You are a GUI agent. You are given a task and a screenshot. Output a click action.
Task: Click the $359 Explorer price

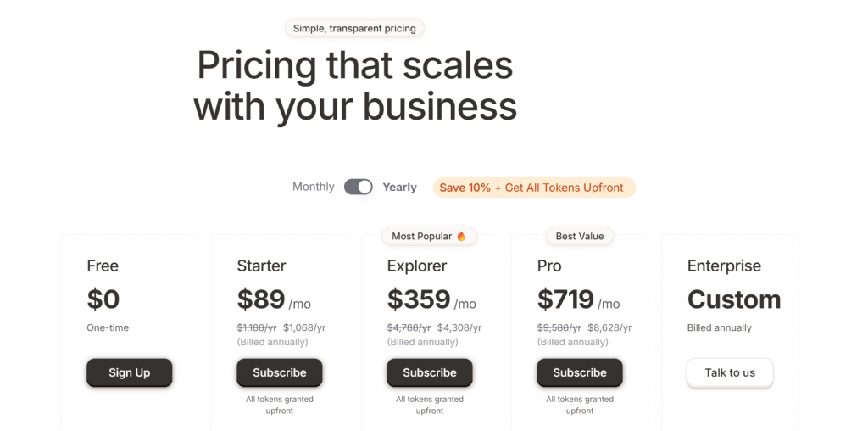tap(419, 299)
